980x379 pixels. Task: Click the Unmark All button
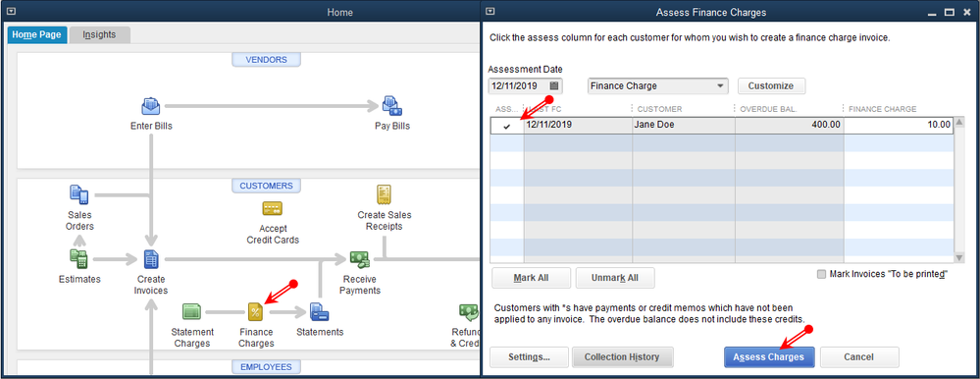pyautogui.click(x=615, y=278)
